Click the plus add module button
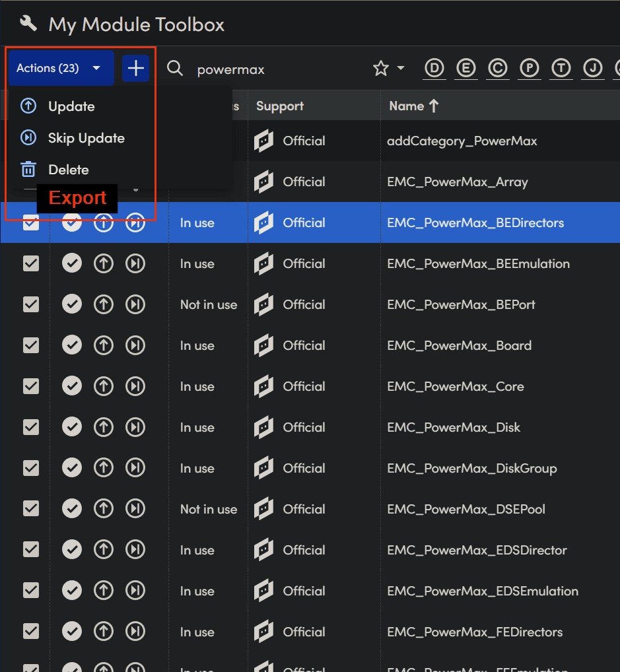This screenshot has width=620, height=672. tap(135, 68)
